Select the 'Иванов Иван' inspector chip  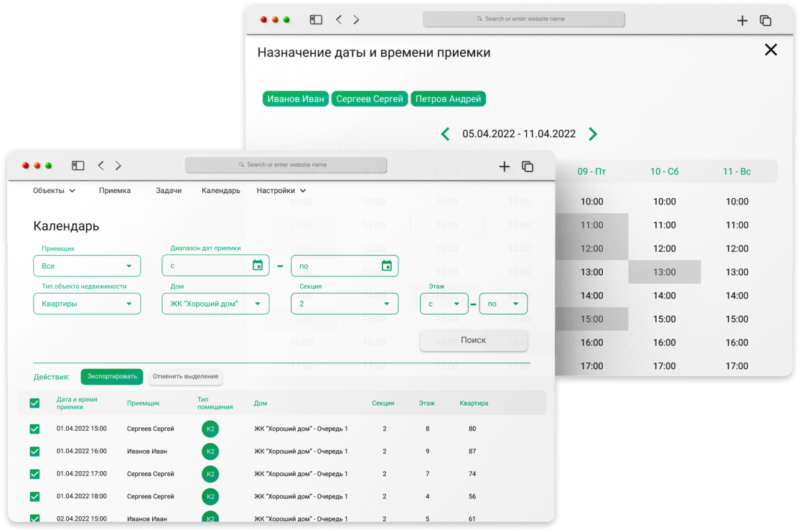(x=295, y=99)
